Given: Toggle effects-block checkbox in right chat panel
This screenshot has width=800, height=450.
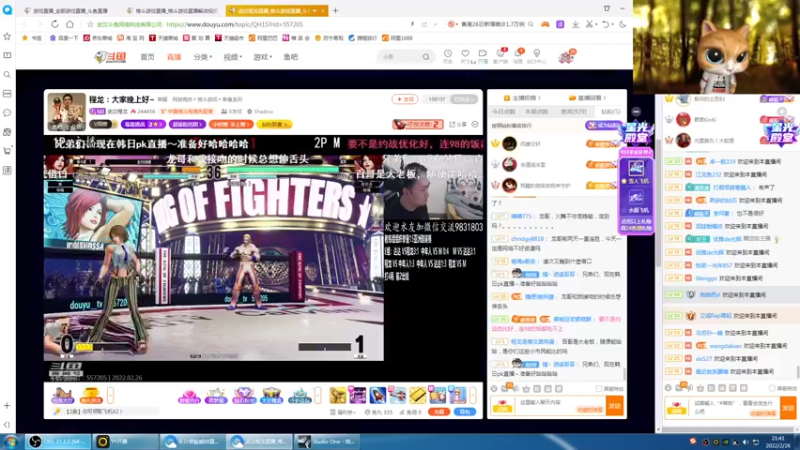Looking at the screenshot, I should 771,388.
